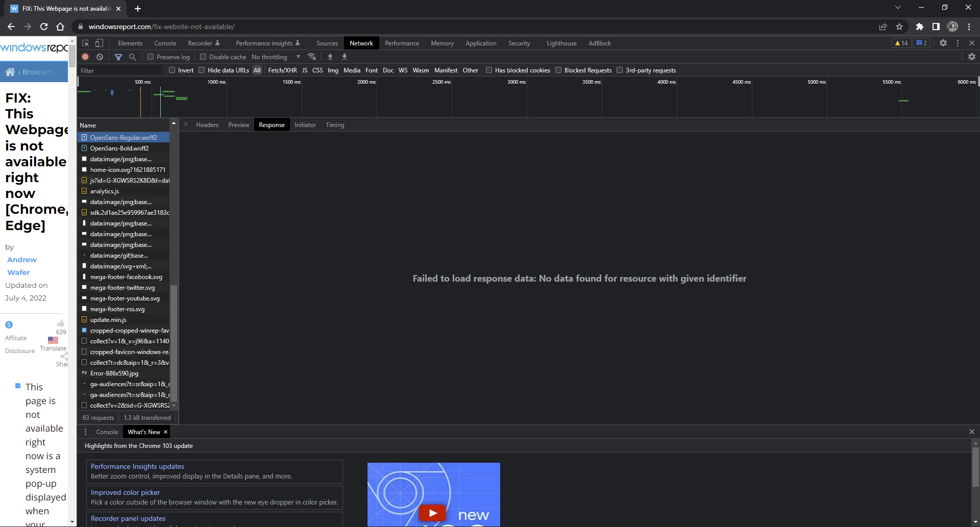Toggle Blocked Requests checkbox
Screen dimensions: 980x527
558,70
